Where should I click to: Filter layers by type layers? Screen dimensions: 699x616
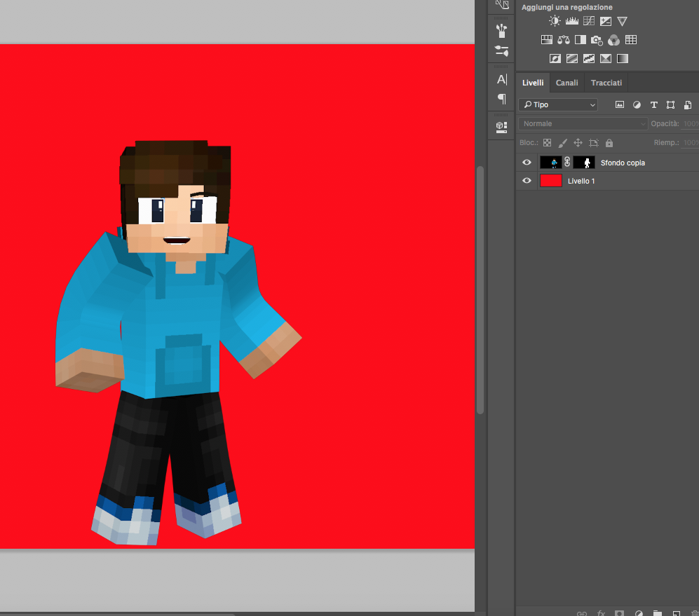click(x=654, y=104)
